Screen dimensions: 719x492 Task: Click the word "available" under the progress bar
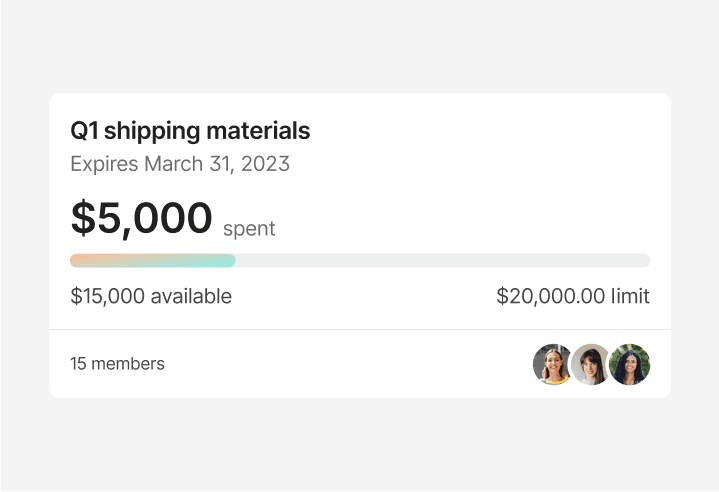click(191, 297)
